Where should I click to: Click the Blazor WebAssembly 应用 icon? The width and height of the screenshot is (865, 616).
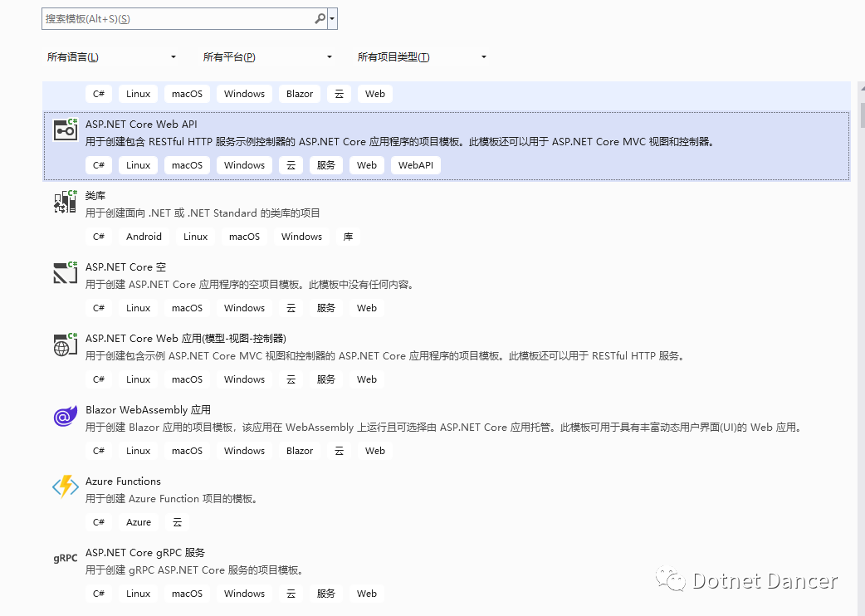pyautogui.click(x=65, y=416)
